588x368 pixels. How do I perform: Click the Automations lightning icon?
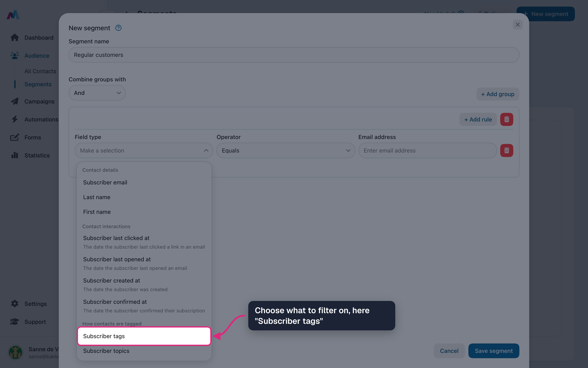coord(14,119)
